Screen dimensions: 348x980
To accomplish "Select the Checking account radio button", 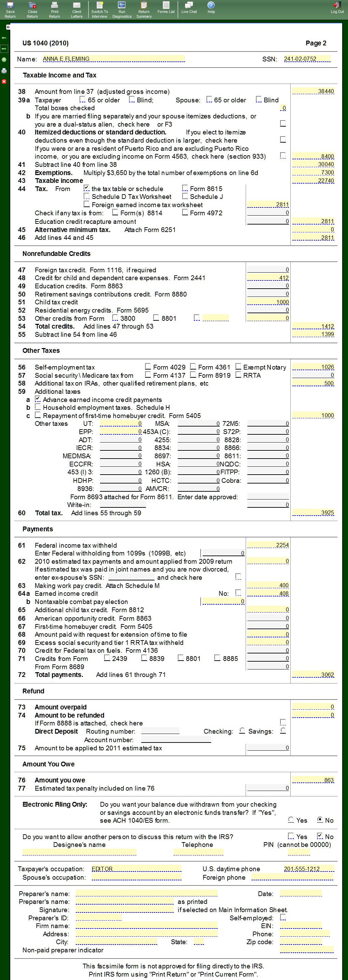I will (x=242, y=731).
